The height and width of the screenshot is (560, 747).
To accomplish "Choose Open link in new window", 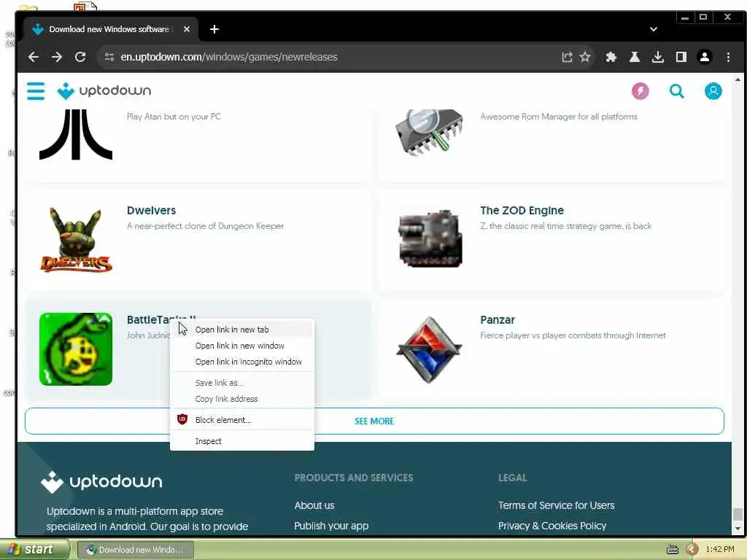I will 242,346.
